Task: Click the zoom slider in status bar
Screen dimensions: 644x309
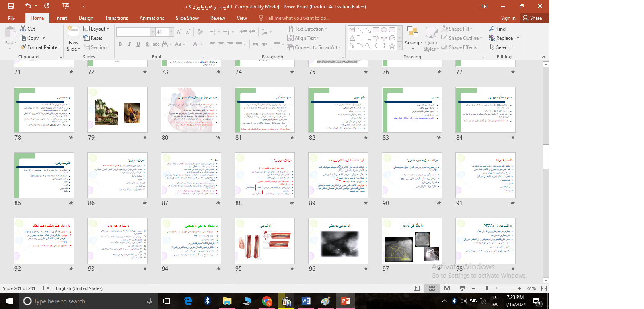Action: point(487,288)
